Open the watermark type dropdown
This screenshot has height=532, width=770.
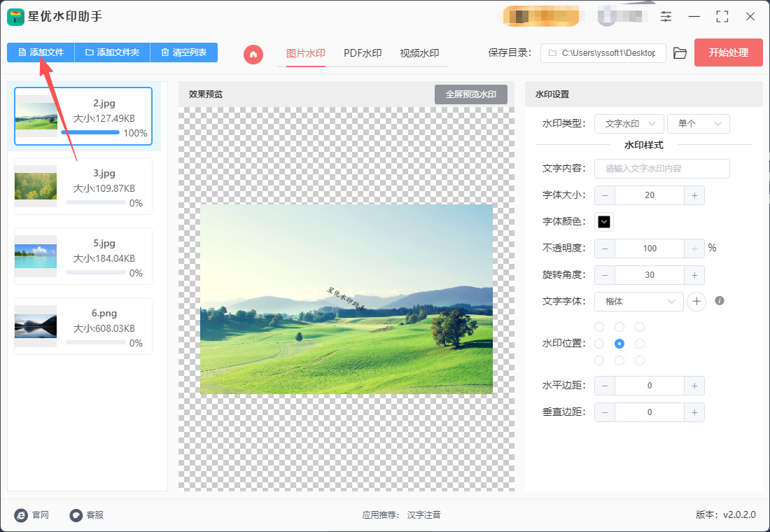tap(629, 124)
